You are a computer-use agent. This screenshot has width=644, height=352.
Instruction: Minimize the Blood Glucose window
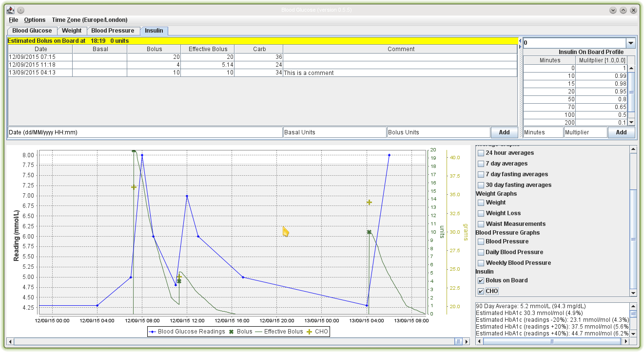tap(613, 10)
